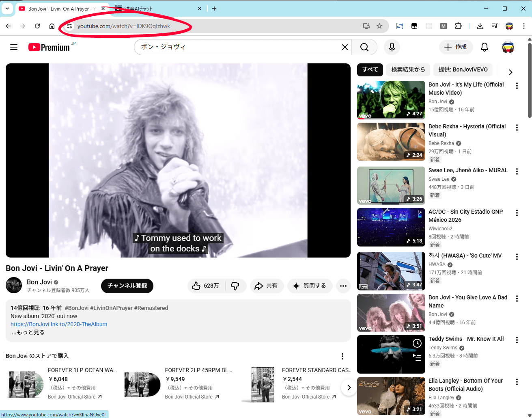Open browser home page icon
The image size is (532, 418).
(x=52, y=26)
